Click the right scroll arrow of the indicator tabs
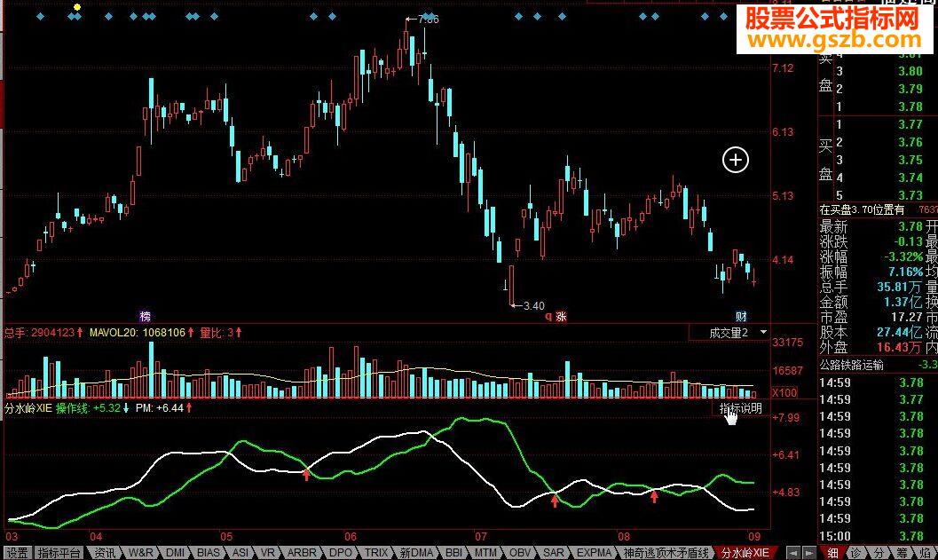 click(x=808, y=553)
